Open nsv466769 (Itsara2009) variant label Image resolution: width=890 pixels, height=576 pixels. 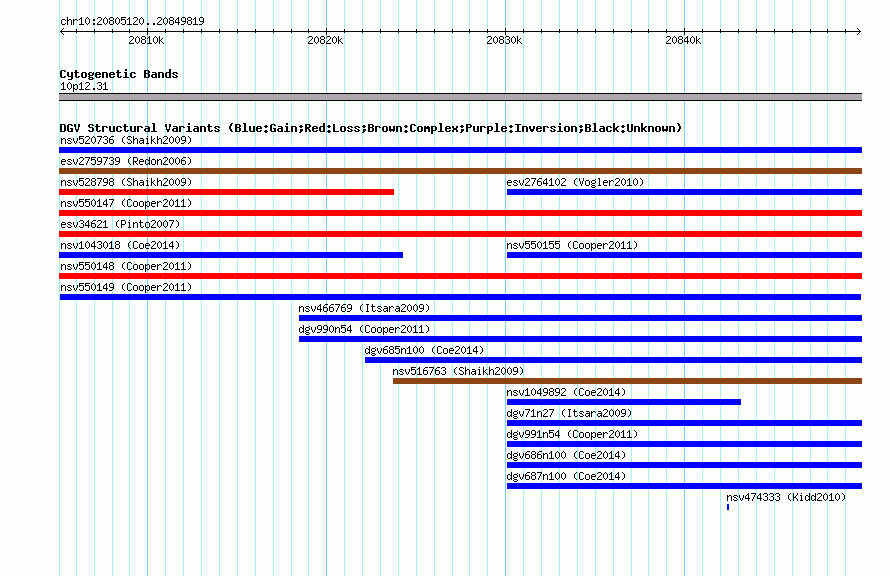pyautogui.click(x=364, y=308)
